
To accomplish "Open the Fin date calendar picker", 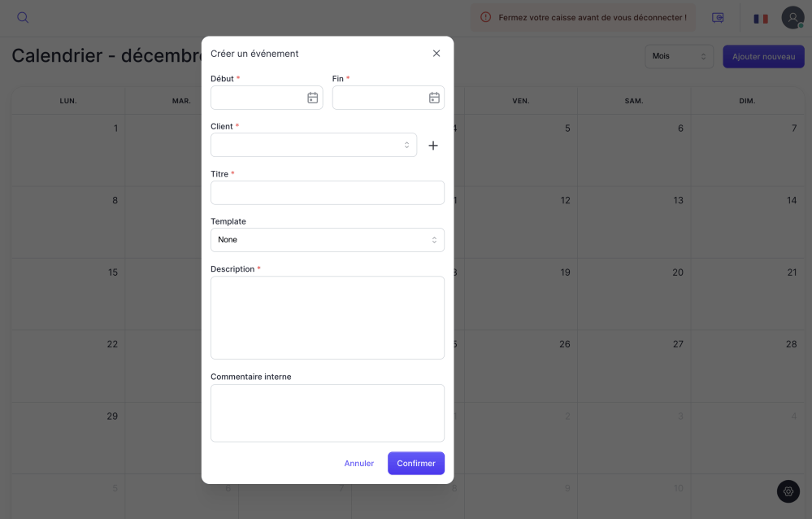I will point(434,98).
